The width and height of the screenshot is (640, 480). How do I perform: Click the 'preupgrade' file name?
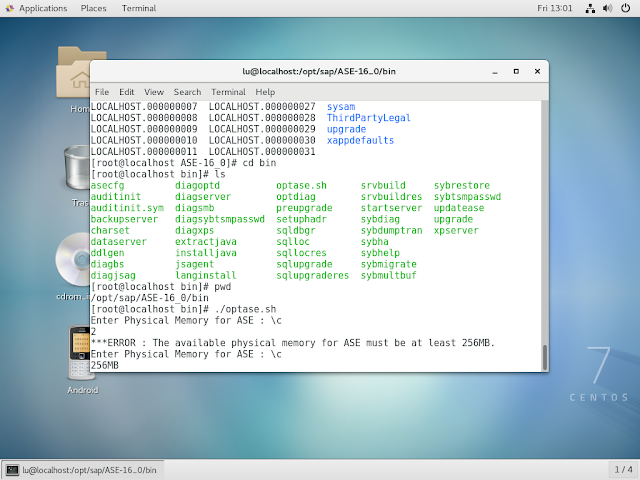(304, 208)
